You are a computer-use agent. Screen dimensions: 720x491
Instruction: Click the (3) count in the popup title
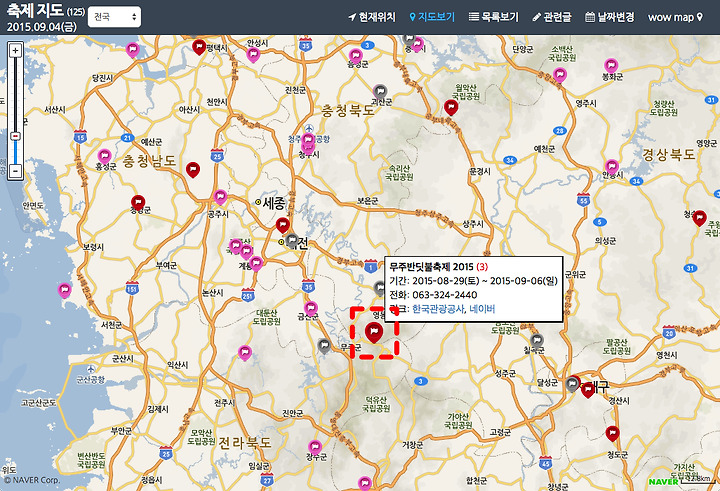[x=482, y=266]
